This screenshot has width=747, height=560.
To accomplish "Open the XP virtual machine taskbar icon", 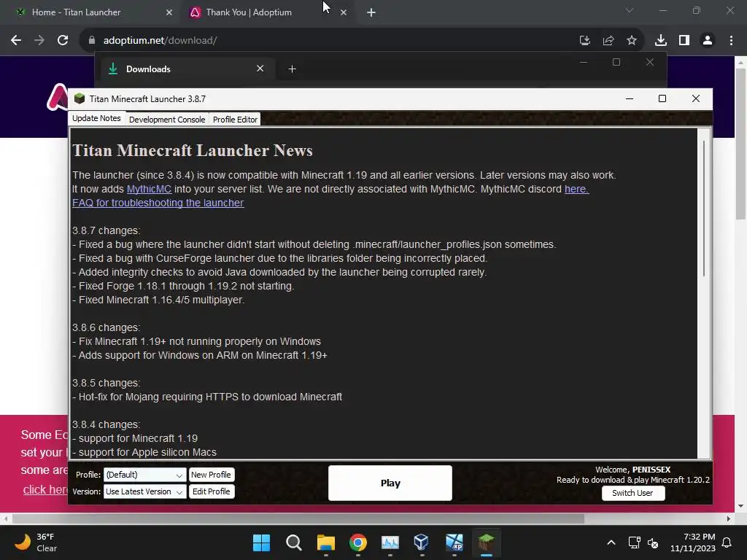I will click(x=454, y=542).
